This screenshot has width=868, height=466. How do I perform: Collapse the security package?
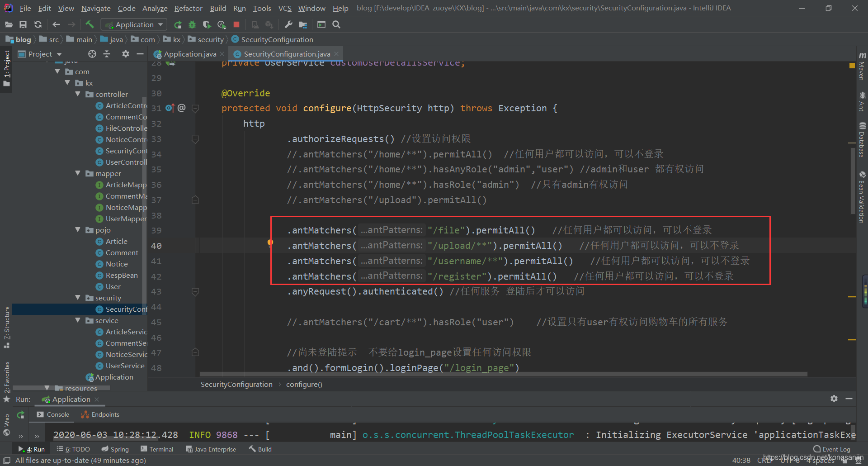point(78,298)
